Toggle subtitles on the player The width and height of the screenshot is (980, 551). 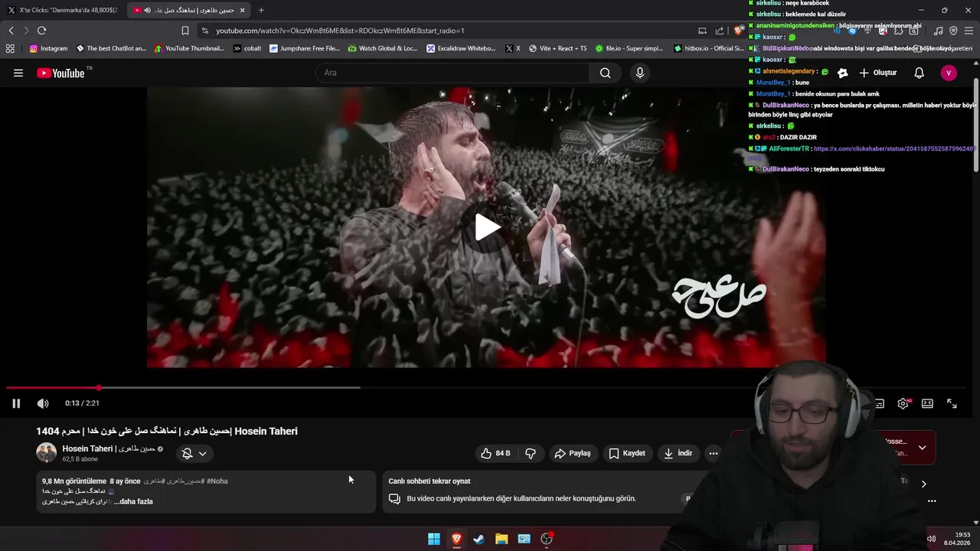coord(880,403)
